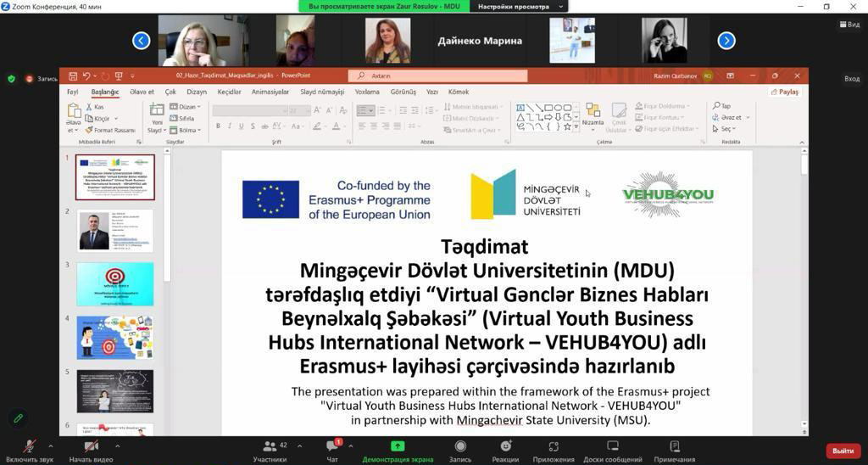The image size is (868, 465).
Task: Collapse the PowerPoint ribbon chevron
Action: click(x=802, y=143)
